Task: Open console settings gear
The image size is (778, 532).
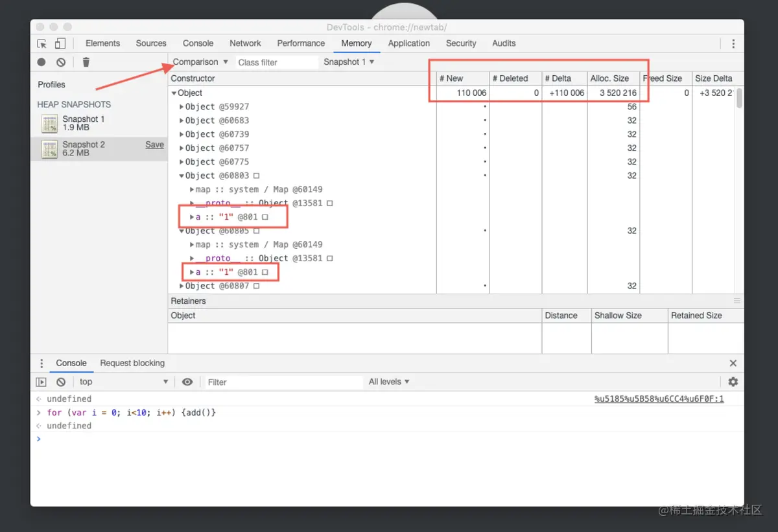Action: click(x=733, y=382)
